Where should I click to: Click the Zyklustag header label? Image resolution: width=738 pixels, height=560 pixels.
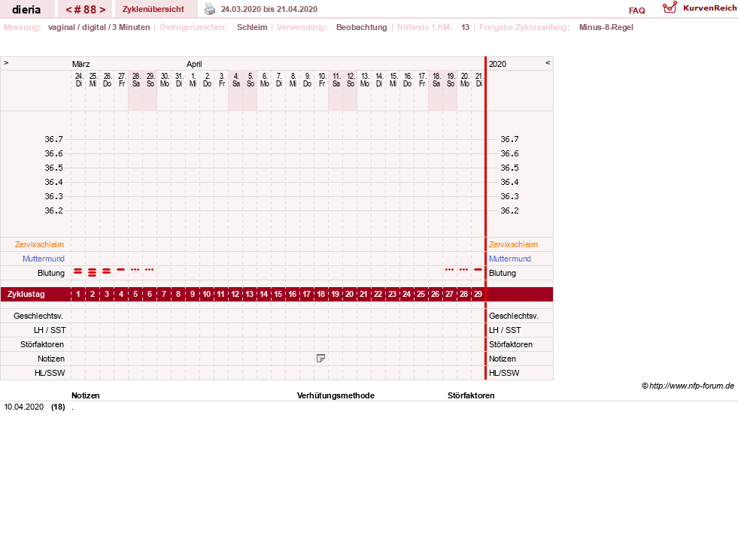pyautogui.click(x=26, y=295)
